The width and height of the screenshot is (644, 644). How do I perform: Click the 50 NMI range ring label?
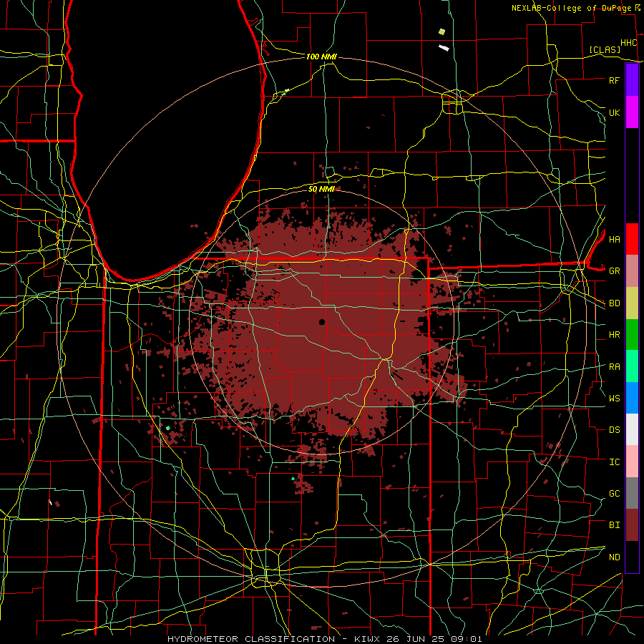(x=321, y=189)
